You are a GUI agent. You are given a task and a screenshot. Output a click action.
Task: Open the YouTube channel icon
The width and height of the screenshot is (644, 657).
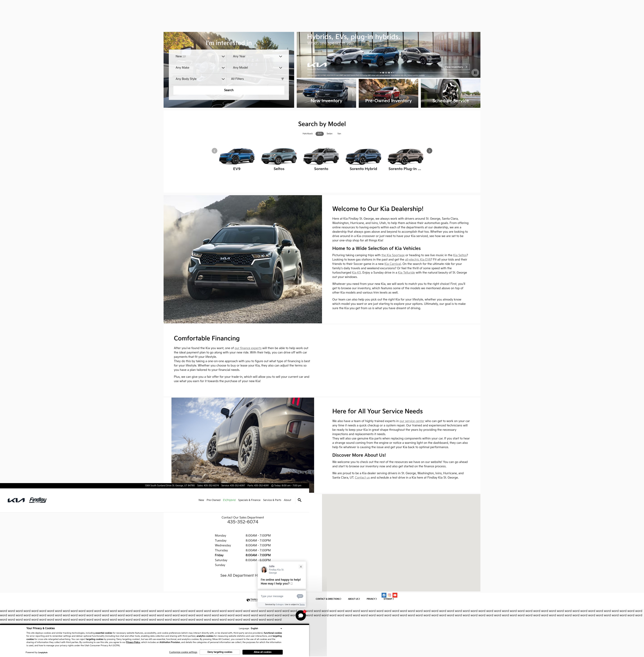pos(395,595)
